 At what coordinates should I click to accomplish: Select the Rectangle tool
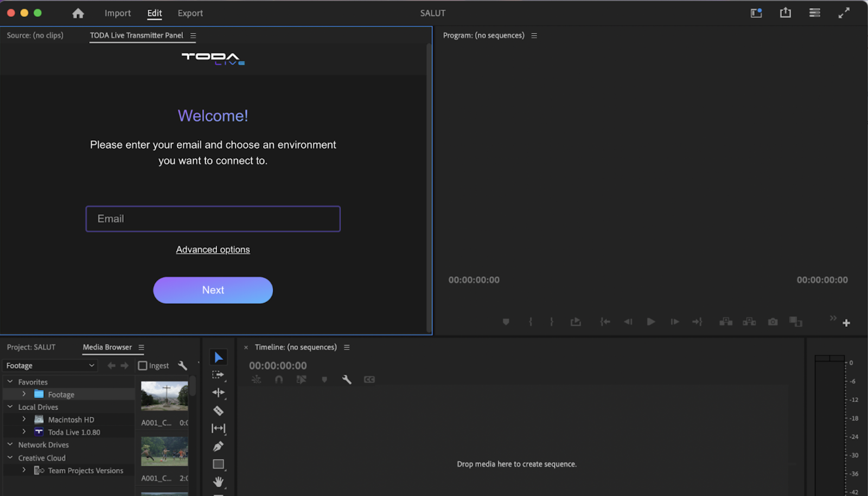(x=218, y=464)
